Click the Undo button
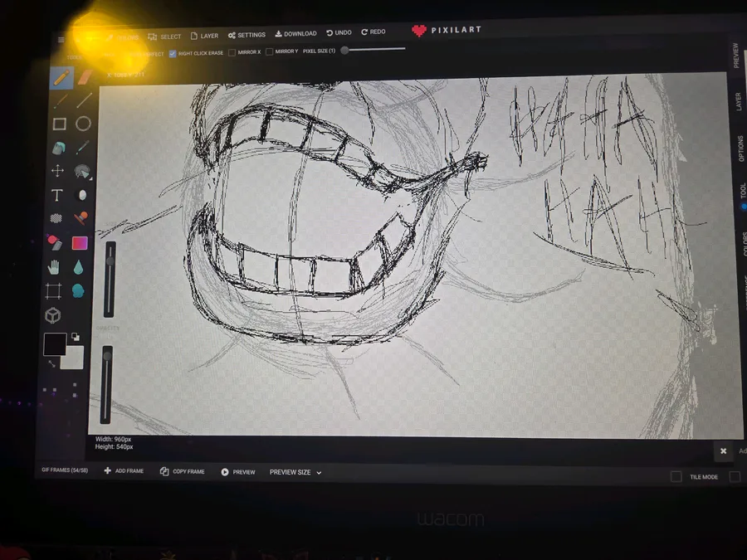The height and width of the screenshot is (560, 747). 339,32
